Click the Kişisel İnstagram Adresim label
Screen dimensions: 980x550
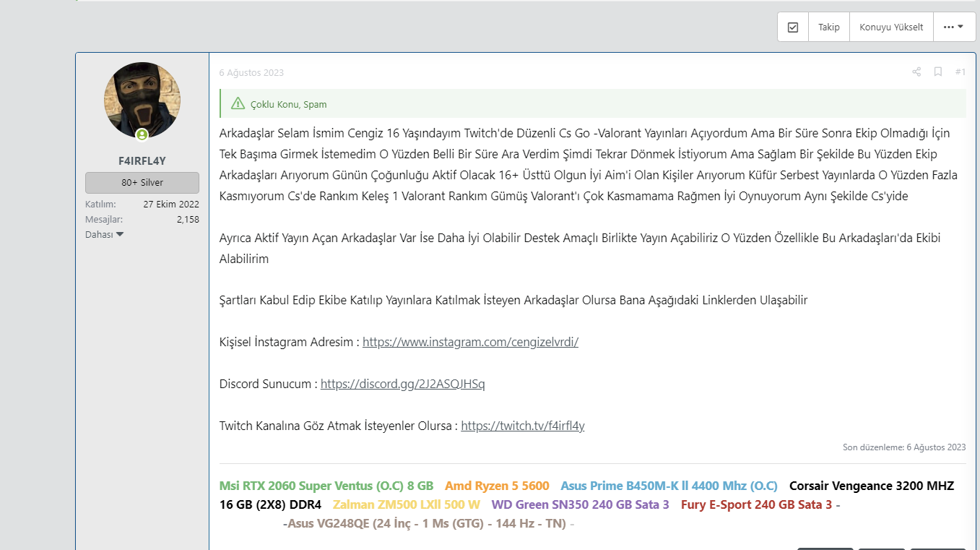(x=290, y=342)
